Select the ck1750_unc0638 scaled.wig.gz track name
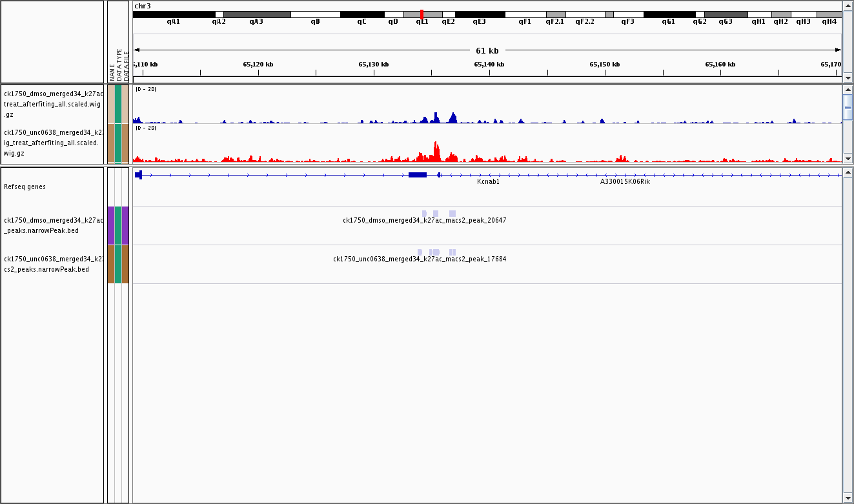 52,143
